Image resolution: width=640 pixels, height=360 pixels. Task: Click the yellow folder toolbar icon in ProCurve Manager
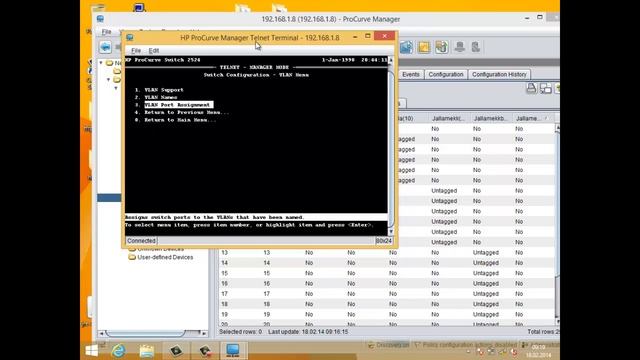tap(424, 47)
